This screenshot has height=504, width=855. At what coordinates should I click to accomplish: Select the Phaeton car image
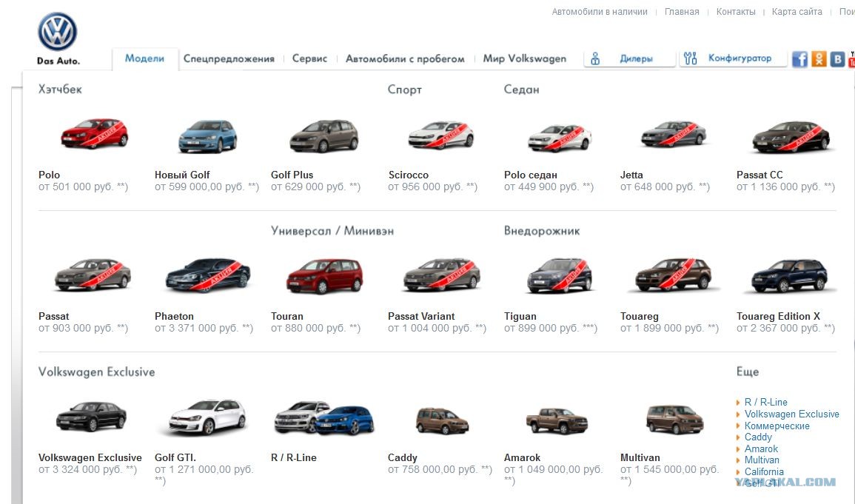click(x=208, y=275)
